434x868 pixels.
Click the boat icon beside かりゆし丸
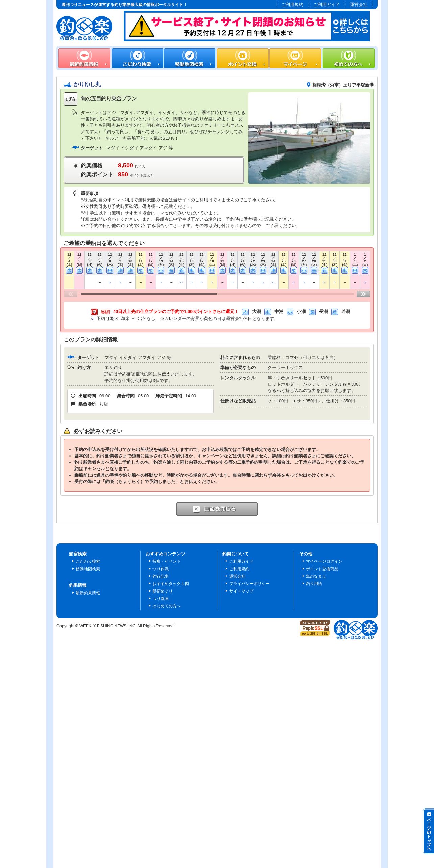coord(67,85)
